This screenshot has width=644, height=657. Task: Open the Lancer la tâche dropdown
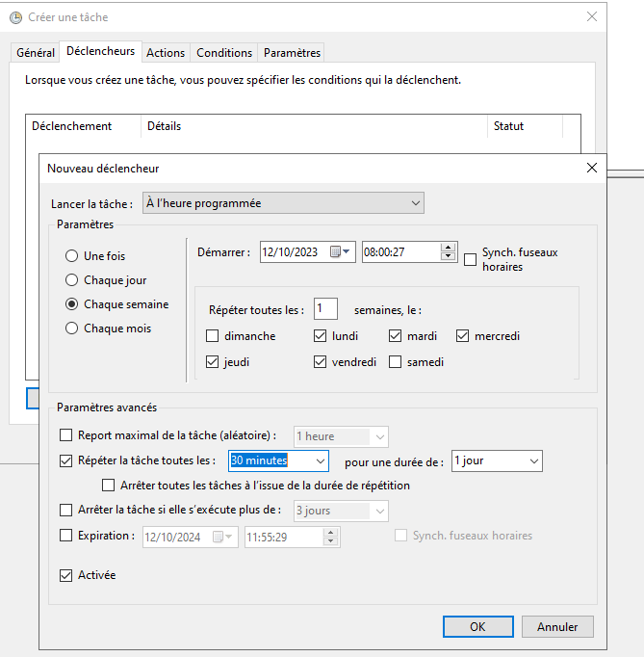283,203
